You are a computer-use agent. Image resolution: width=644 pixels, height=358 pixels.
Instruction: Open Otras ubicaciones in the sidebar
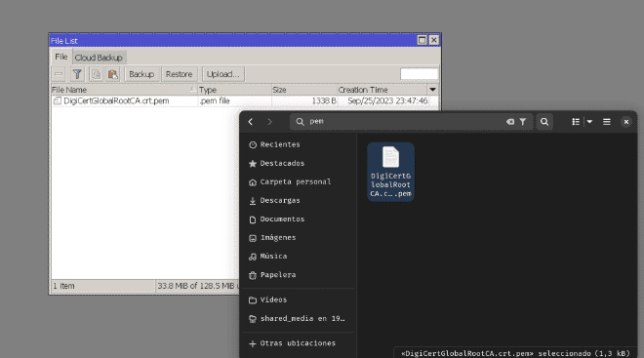[x=298, y=343]
